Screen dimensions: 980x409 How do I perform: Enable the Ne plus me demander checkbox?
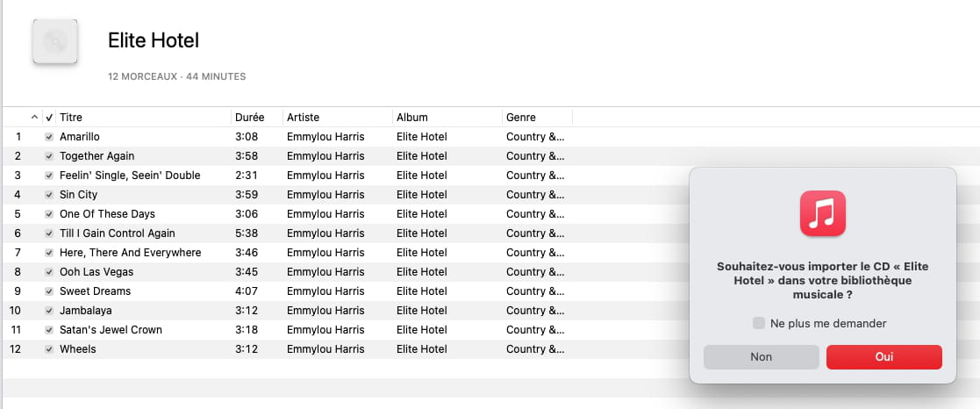[759, 323]
